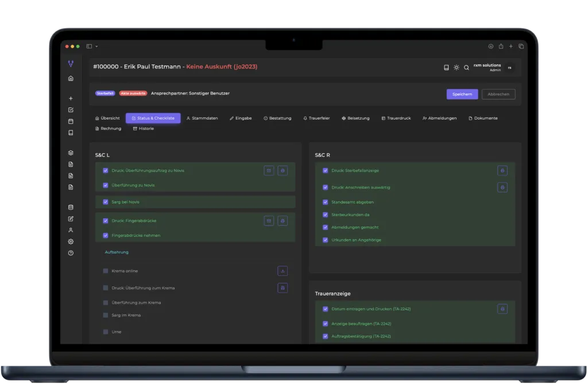Click the print icon for Druck: Überführung zum Krema
Screen dimensions: 588x384
point(283,288)
